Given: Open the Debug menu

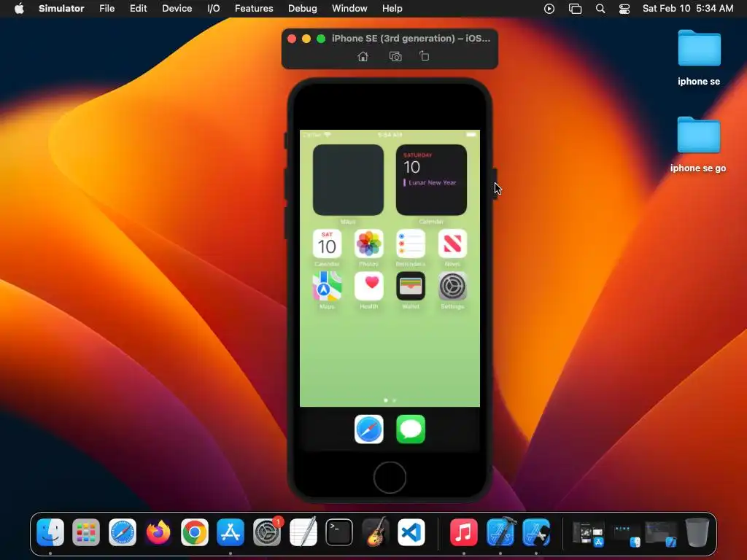Looking at the screenshot, I should pyautogui.click(x=303, y=9).
